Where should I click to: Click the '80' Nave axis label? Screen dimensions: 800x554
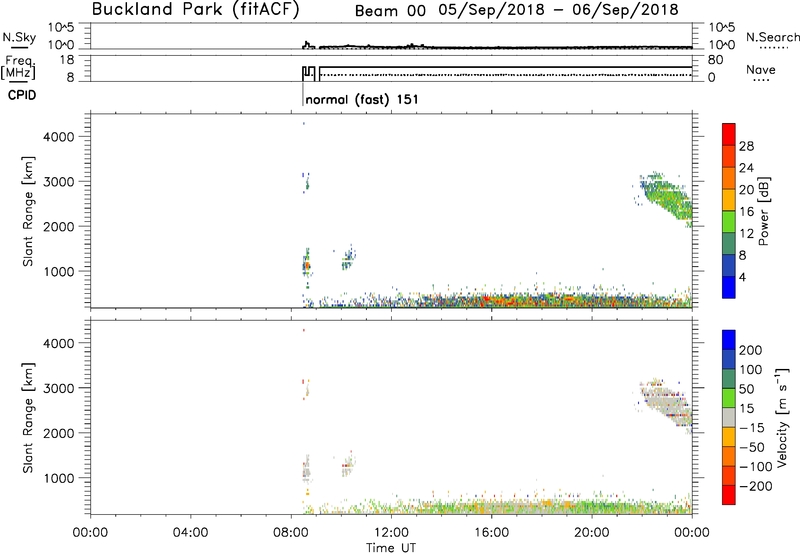click(715, 60)
